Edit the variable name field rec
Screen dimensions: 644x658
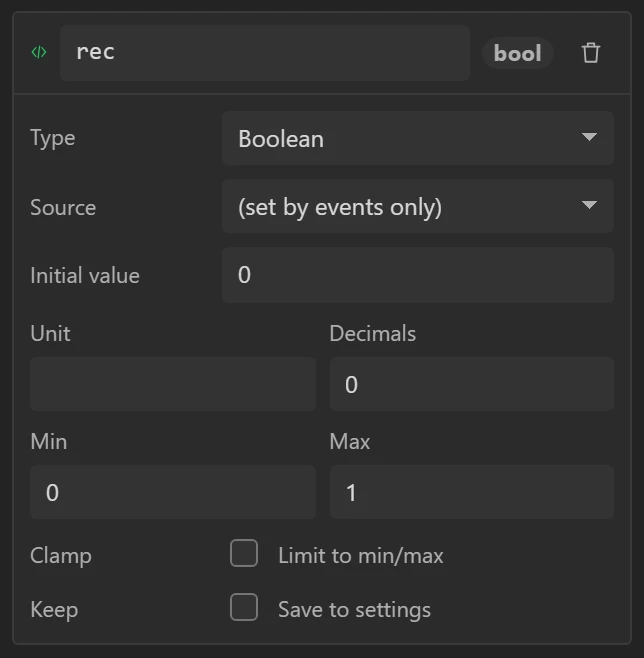tap(265, 53)
